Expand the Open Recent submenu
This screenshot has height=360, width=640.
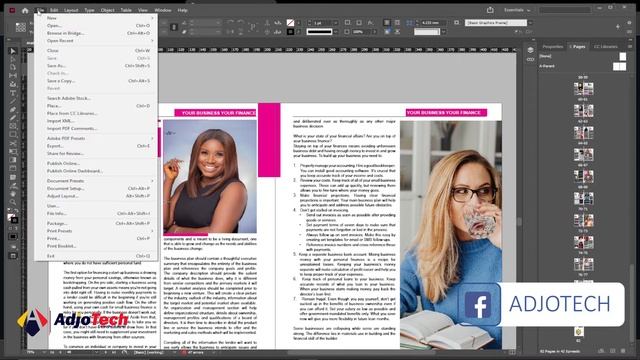96,40
